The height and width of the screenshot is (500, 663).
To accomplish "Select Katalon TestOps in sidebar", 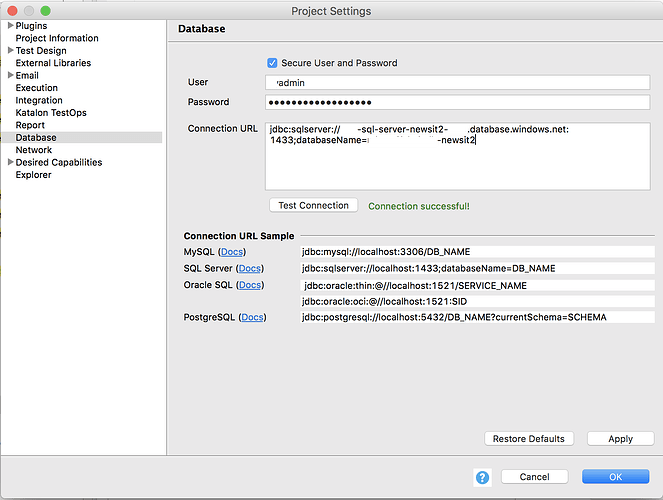I will pyautogui.click(x=51, y=113).
